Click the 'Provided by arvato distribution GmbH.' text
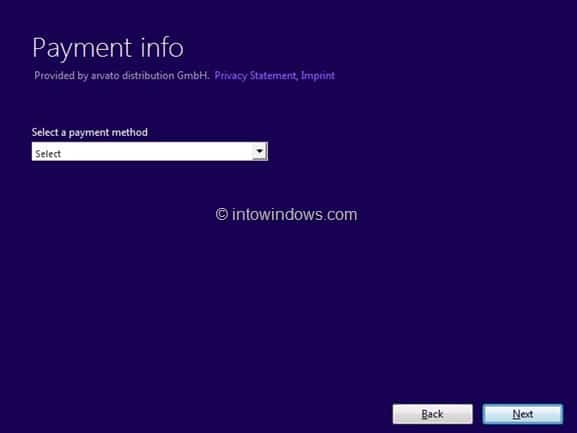Viewport: 577px width, 433px height. pyautogui.click(x=122, y=76)
